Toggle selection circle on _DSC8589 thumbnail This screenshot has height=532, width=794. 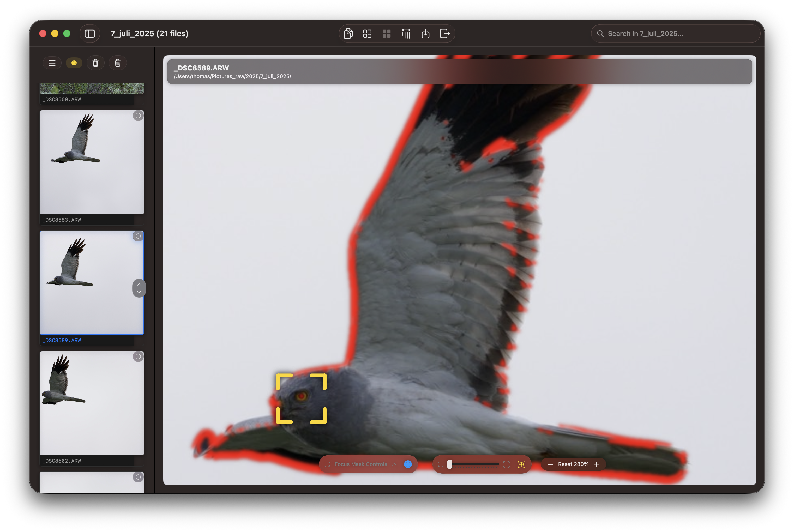(138, 236)
